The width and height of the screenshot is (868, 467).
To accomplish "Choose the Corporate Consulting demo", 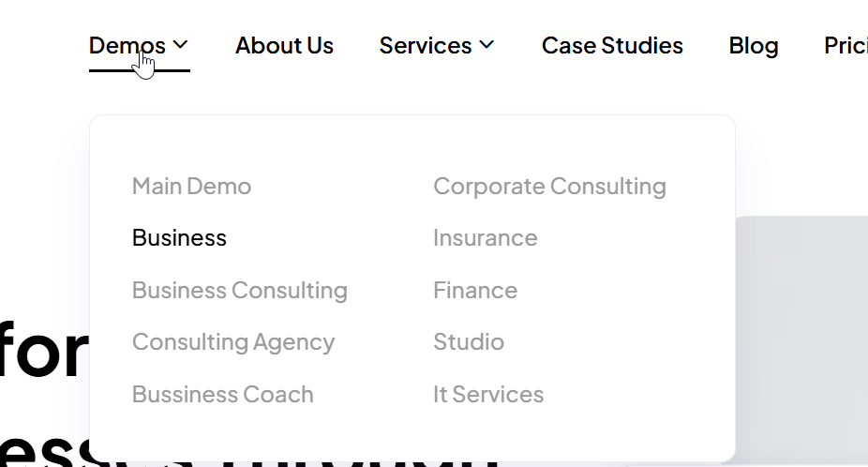I will point(549,186).
